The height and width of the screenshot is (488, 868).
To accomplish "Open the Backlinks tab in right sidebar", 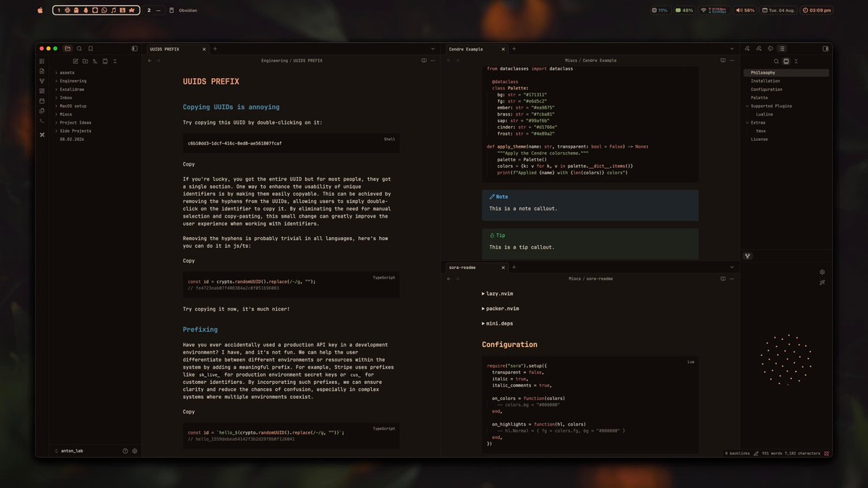I will pos(747,48).
